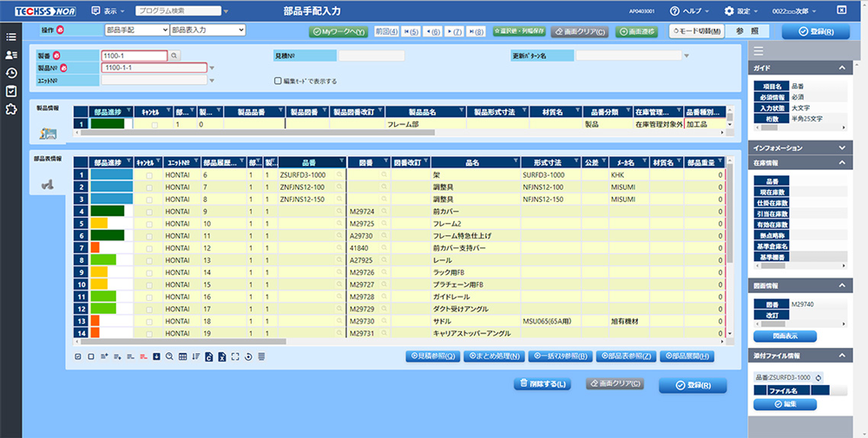Click the puzzle piece icon in left sidebar
The image size is (868, 438).
pos(11,108)
